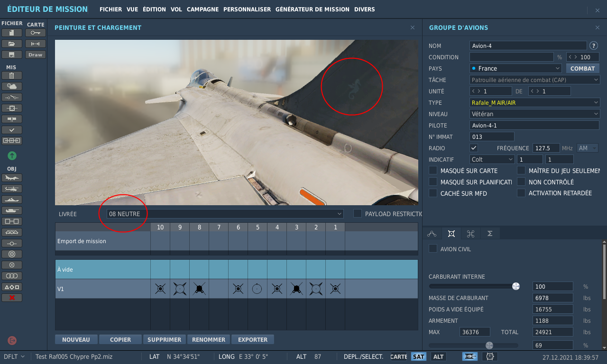Click the red X delete icon

point(12,298)
